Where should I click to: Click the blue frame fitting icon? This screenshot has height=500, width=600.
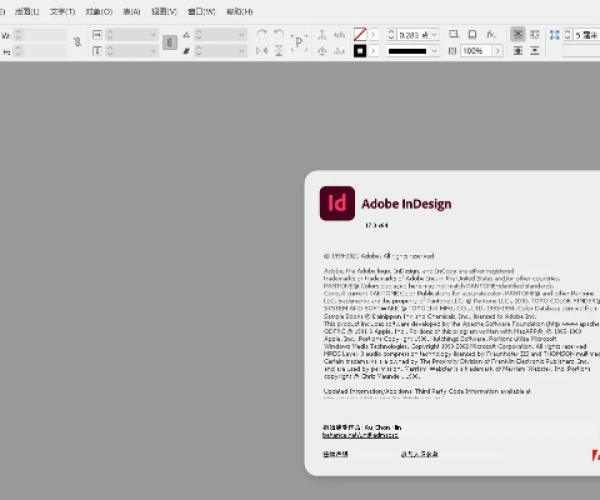pos(554,35)
